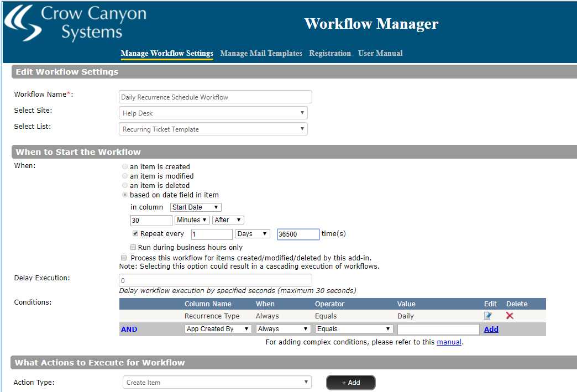Screen dimensions: 577x392
Task: Open the Select List dropdown
Action: pos(213,129)
